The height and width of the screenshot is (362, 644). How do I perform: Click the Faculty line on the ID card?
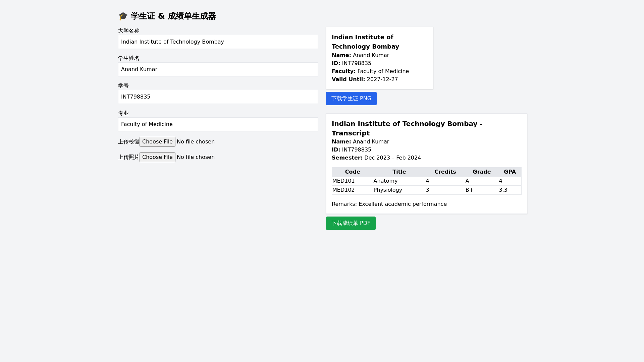370,71
